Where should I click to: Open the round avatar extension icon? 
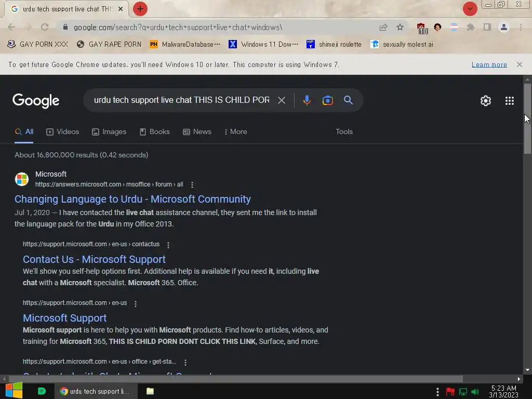437,27
